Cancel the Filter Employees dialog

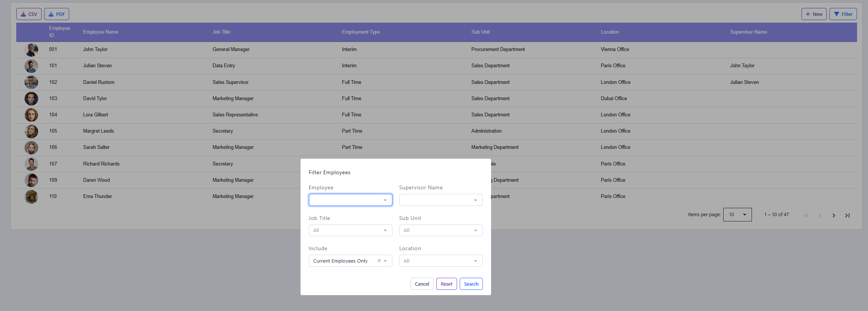point(422,284)
